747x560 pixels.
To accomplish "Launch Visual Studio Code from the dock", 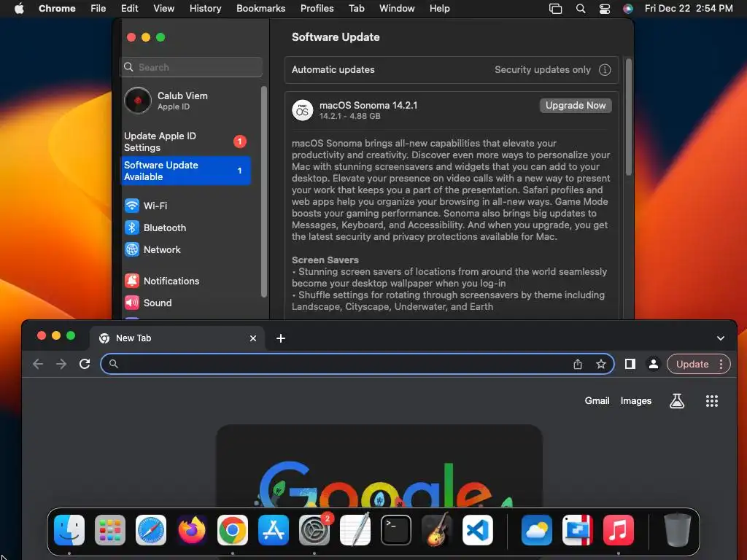I will click(477, 530).
